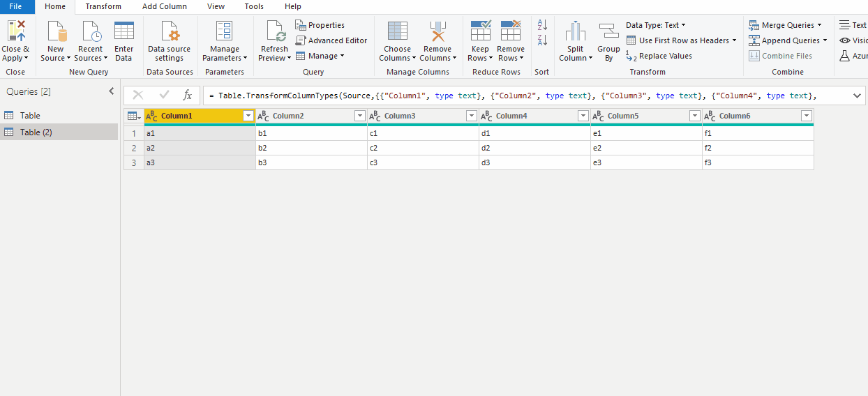Open the Add Column tab
Viewport: 868px width, 396px height.
(x=165, y=6)
